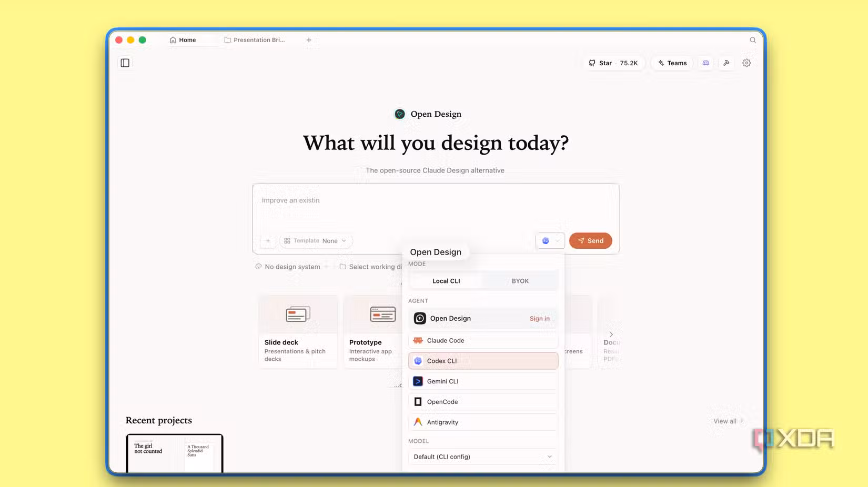Click the Send button
The width and height of the screenshot is (868, 487).
pyautogui.click(x=590, y=241)
